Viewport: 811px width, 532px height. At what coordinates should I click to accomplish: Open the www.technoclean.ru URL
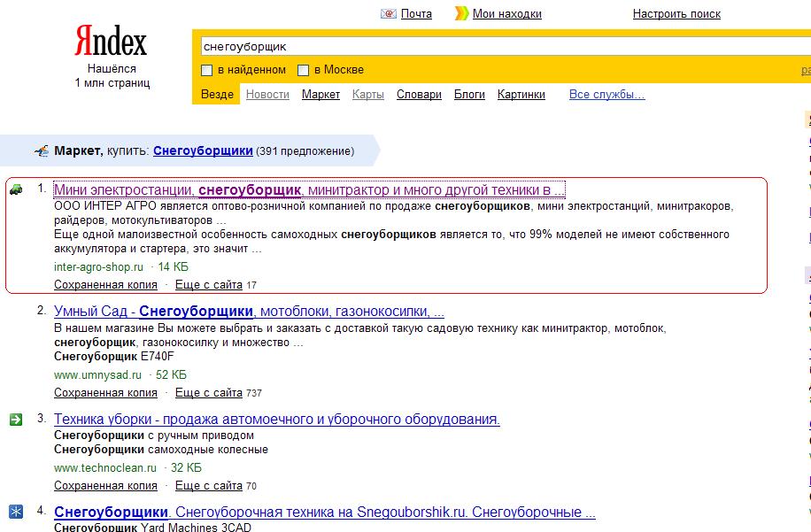point(105,468)
